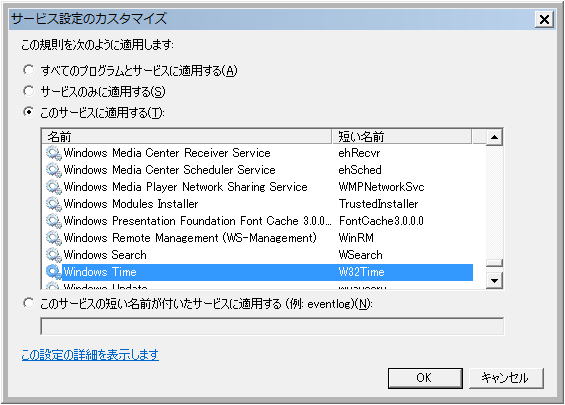Click the W32Time short name
565x405 pixels.
click(x=361, y=272)
